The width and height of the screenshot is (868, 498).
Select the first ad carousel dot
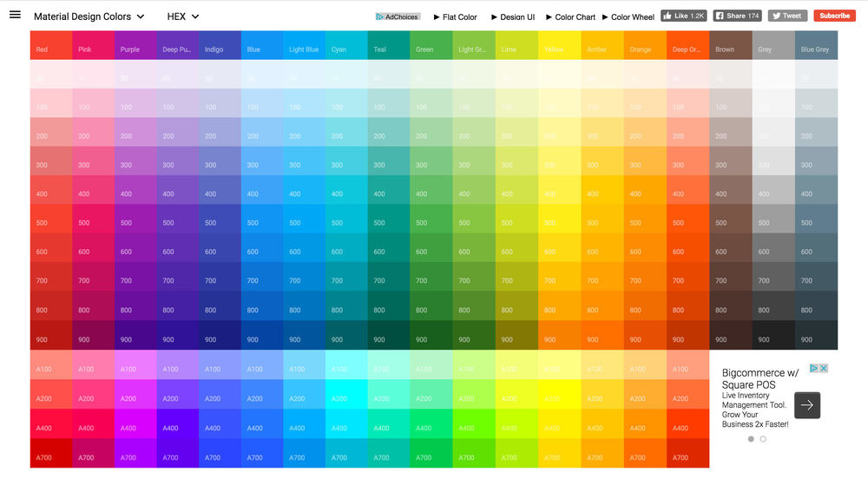751,439
